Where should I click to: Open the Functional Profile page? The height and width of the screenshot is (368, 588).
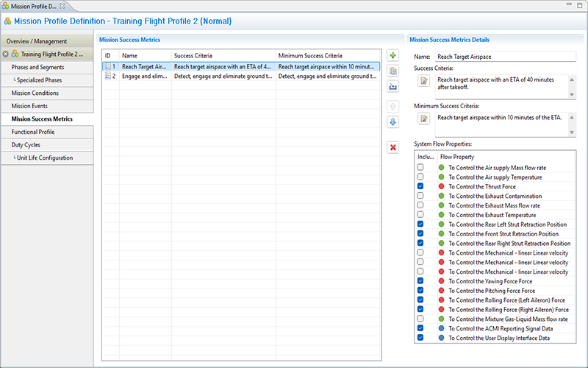(47, 132)
